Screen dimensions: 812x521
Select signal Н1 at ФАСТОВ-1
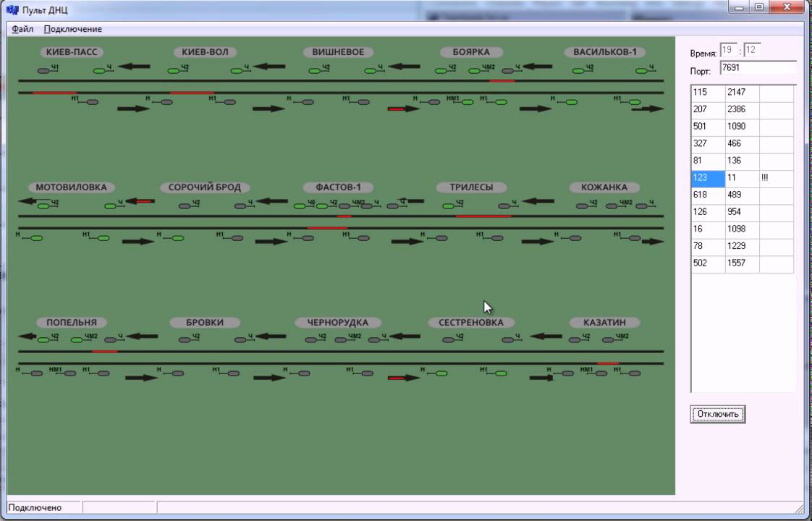pyautogui.click(x=363, y=238)
